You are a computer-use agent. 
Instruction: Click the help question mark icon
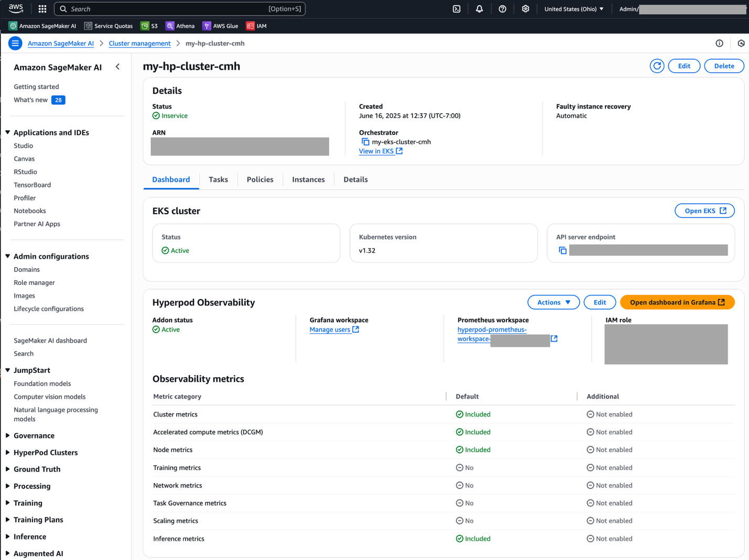pos(502,9)
